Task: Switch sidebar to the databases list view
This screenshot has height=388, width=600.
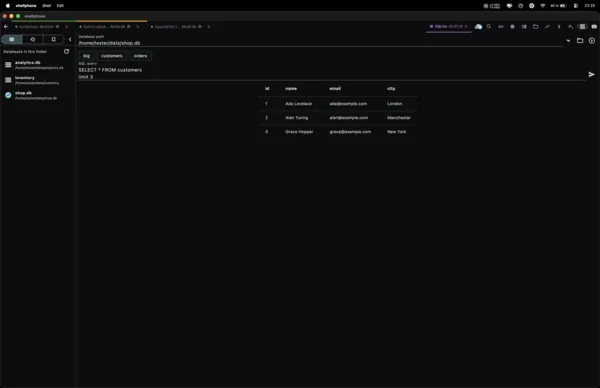Action: [x=12, y=39]
